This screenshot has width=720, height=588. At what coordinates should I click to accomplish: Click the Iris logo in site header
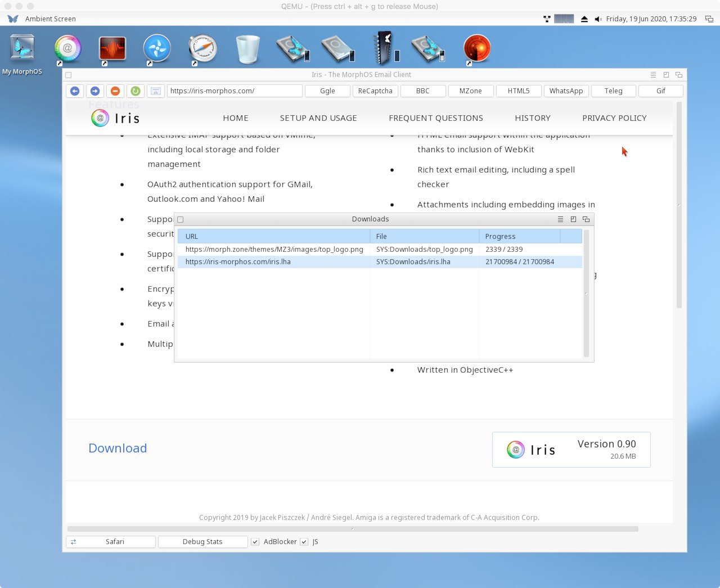tap(115, 118)
